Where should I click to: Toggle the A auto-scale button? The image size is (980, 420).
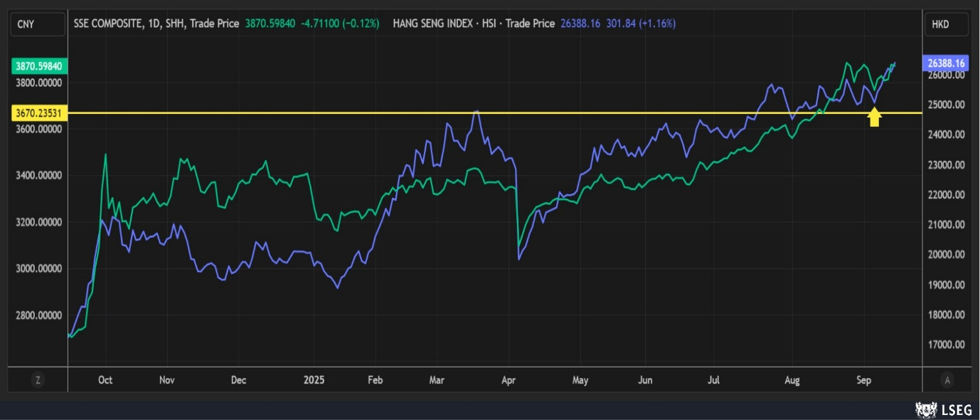tap(947, 381)
